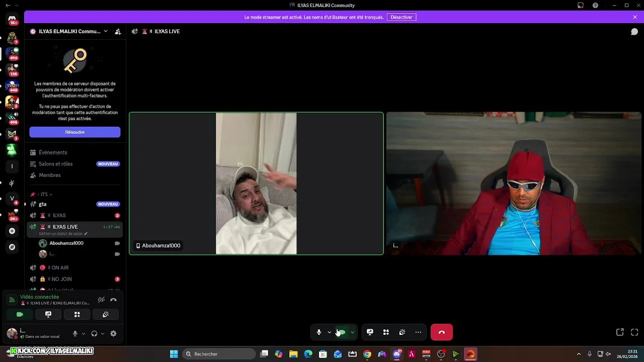This screenshot has height=362, width=644.
Task: Edit the channel status pencil icon
Action: [86, 234]
